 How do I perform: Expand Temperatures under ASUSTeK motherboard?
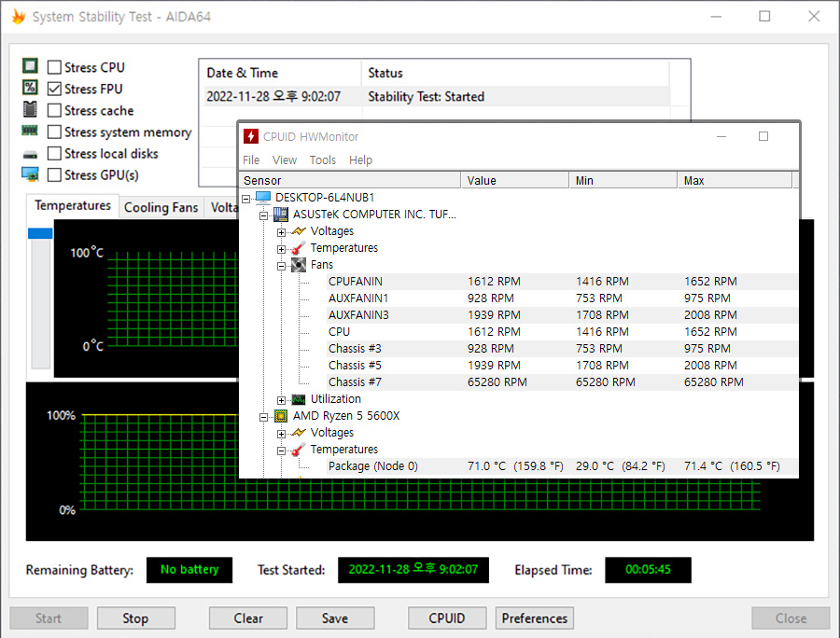(281, 249)
